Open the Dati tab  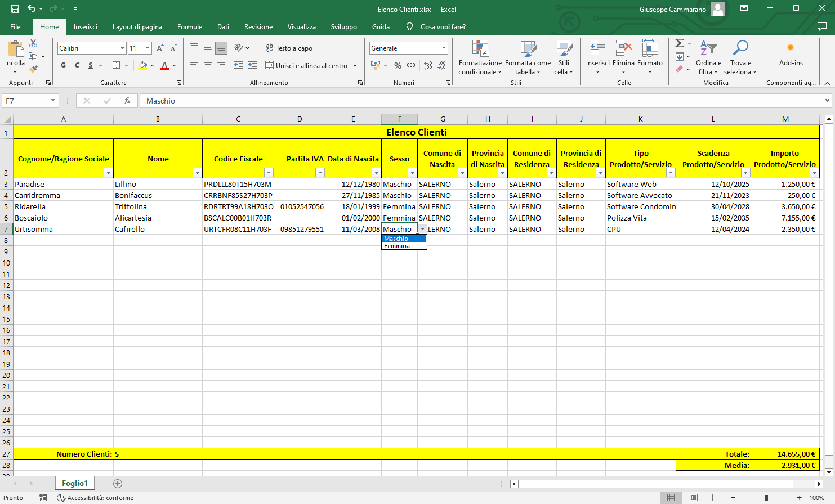223,27
